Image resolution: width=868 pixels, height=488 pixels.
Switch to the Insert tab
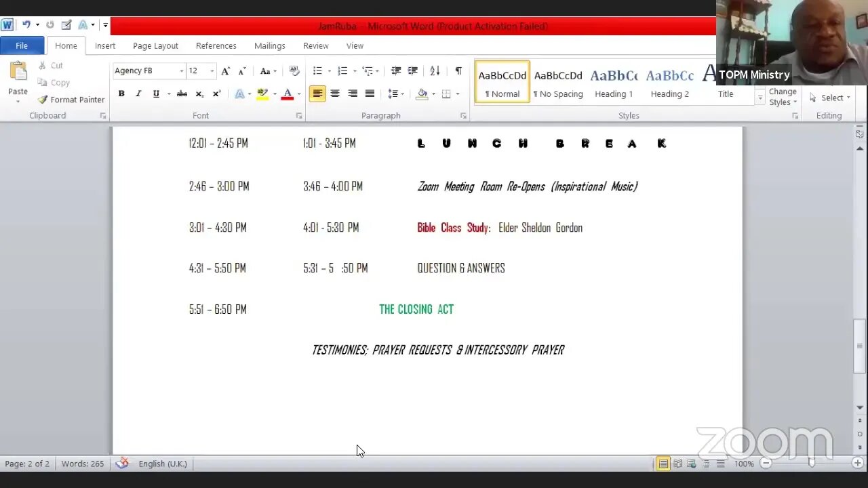105,45
